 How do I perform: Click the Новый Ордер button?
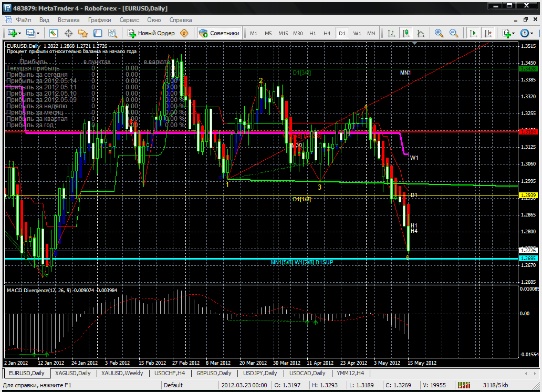pyautogui.click(x=151, y=33)
